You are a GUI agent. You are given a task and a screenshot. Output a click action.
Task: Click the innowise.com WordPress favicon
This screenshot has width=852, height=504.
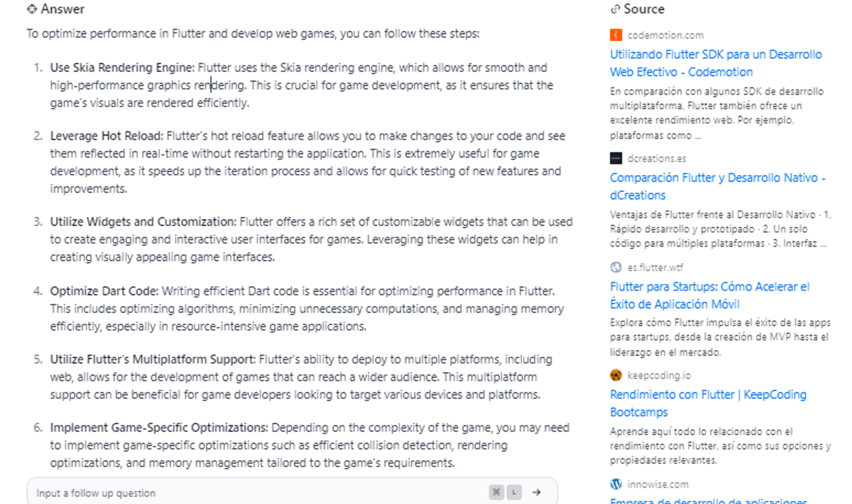tap(616, 484)
